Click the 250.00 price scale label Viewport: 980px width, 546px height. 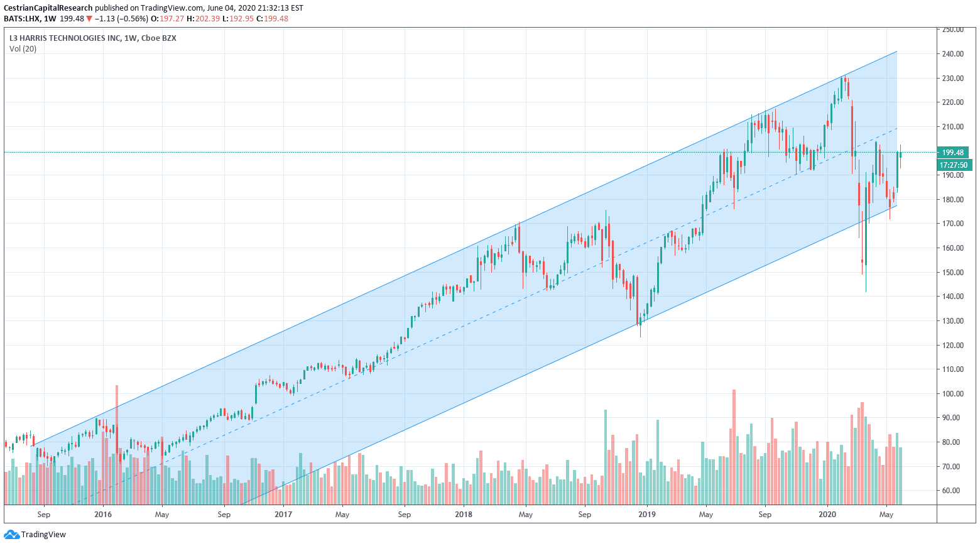pos(953,30)
